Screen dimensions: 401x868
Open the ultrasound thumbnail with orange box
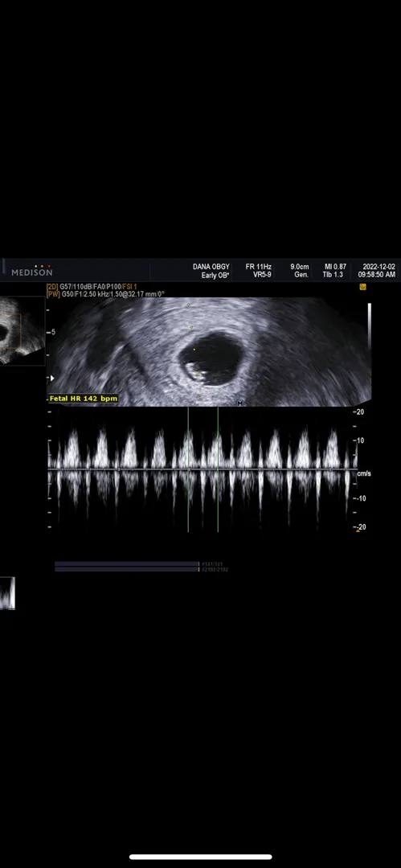click(23, 330)
